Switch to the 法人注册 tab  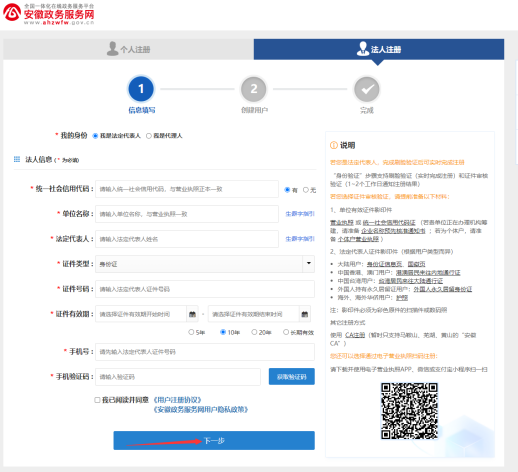click(379, 49)
